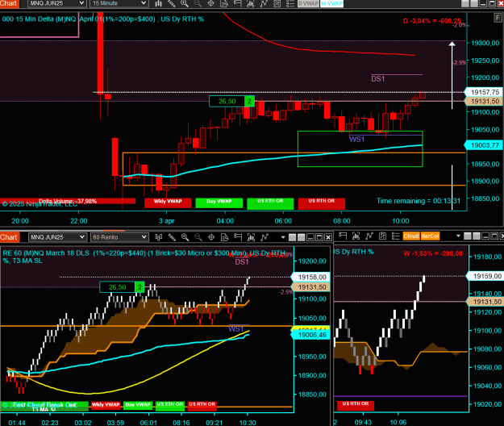Show Chart Trader in bottom-right chart
Screen dimensions: 504x426
(x=343, y=236)
